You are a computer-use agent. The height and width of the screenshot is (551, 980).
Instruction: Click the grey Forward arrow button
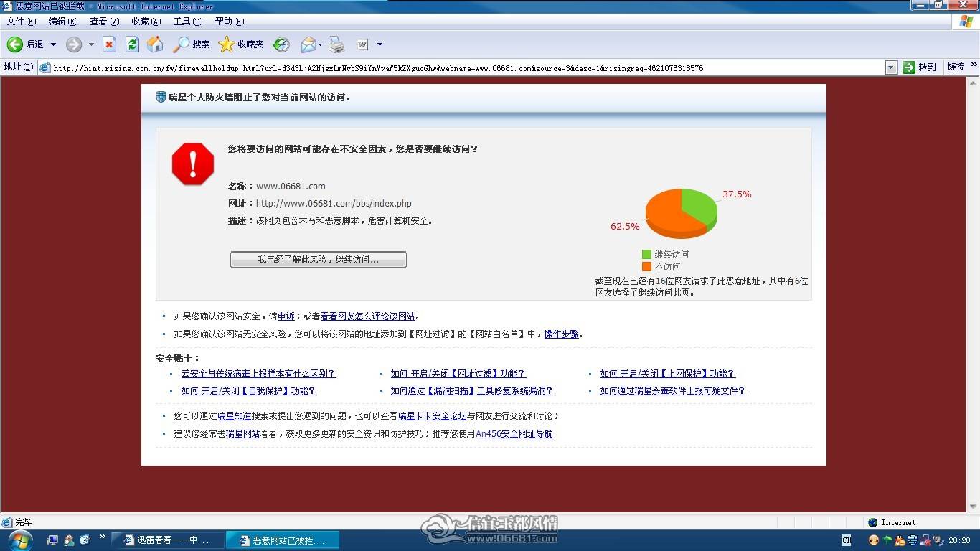pyautogui.click(x=74, y=44)
